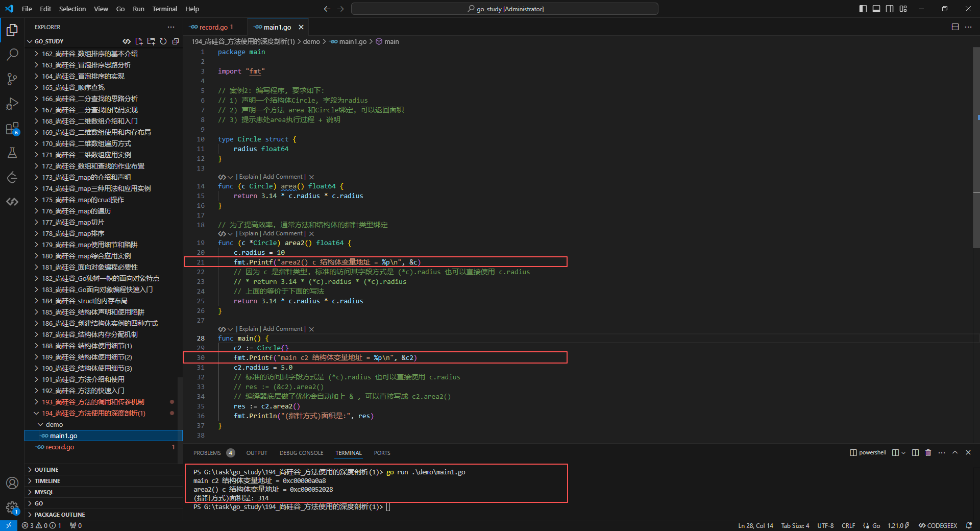
Task: Collapse all folders in Explorer
Action: (x=176, y=41)
